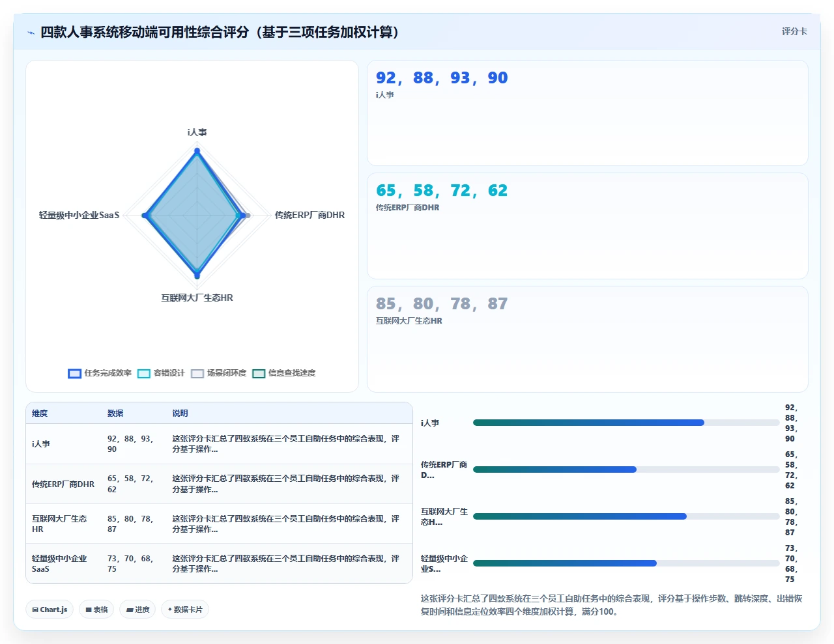Image resolution: width=834 pixels, height=644 pixels.
Task: Click the 传统ERP厂商D... progress bar
Action: tap(626, 469)
